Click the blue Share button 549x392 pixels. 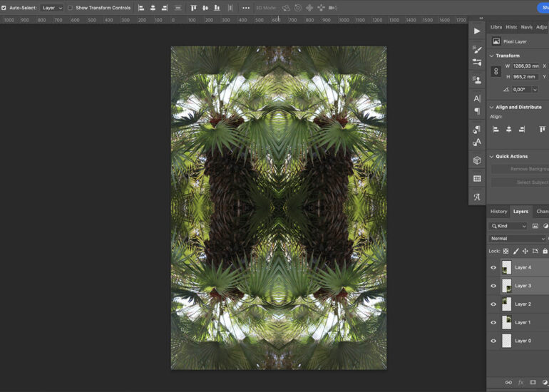coord(543,7)
